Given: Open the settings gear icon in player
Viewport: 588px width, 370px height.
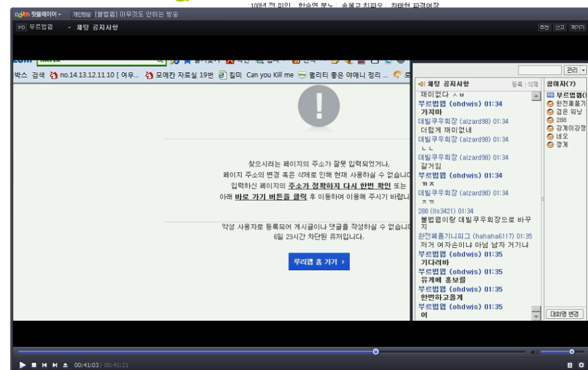Looking at the screenshot, I should point(580,365).
